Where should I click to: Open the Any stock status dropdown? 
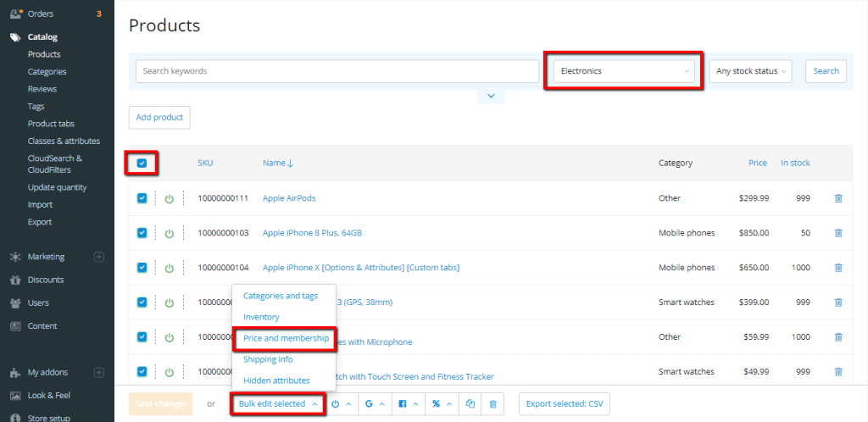pyautogui.click(x=750, y=71)
